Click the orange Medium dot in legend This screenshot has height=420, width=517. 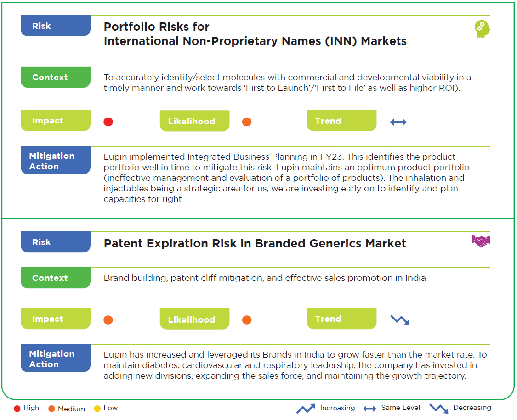[51, 409]
